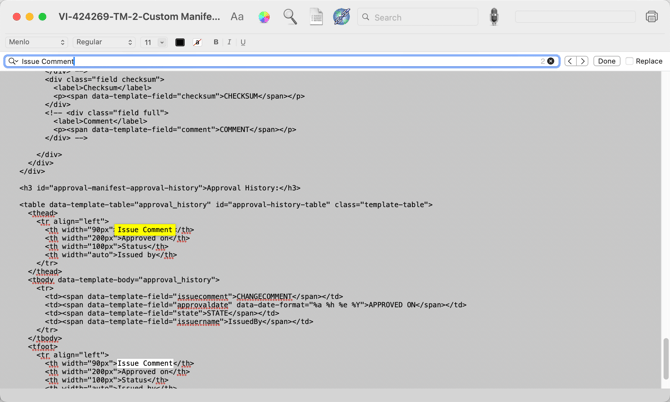This screenshot has width=670, height=402.
Task: Go to previous match arrow
Action: click(570, 61)
